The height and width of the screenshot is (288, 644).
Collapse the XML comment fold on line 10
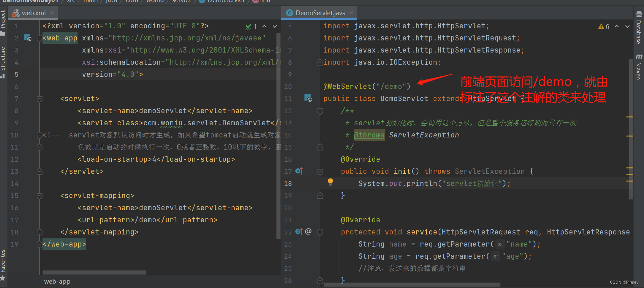point(39,135)
